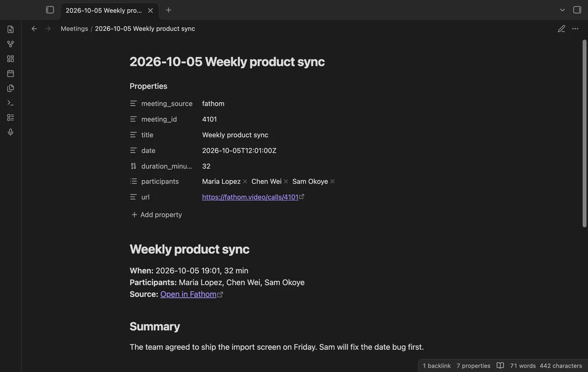This screenshot has width=588, height=372.
Task: Edit the date value 2026-10-05T12:01:00Z
Action: [x=239, y=150]
